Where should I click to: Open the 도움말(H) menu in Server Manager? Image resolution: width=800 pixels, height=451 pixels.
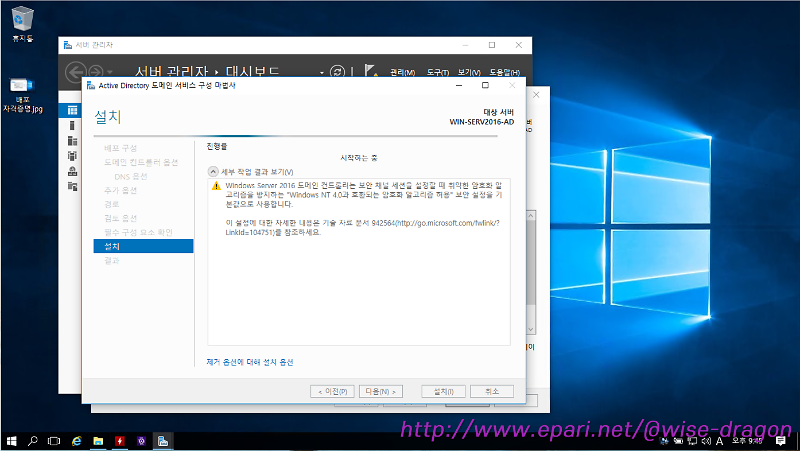(505, 73)
